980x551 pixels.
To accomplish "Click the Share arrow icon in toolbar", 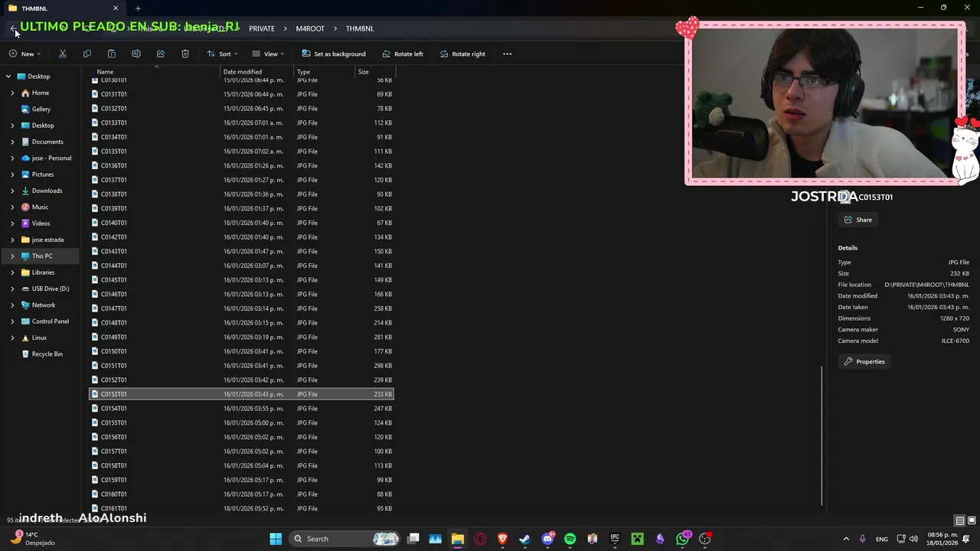I will point(161,54).
